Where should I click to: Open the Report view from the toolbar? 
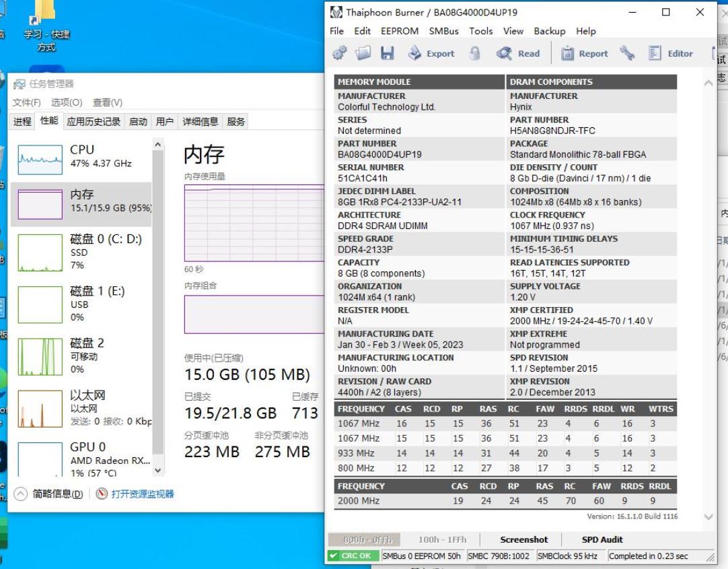pos(584,54)
